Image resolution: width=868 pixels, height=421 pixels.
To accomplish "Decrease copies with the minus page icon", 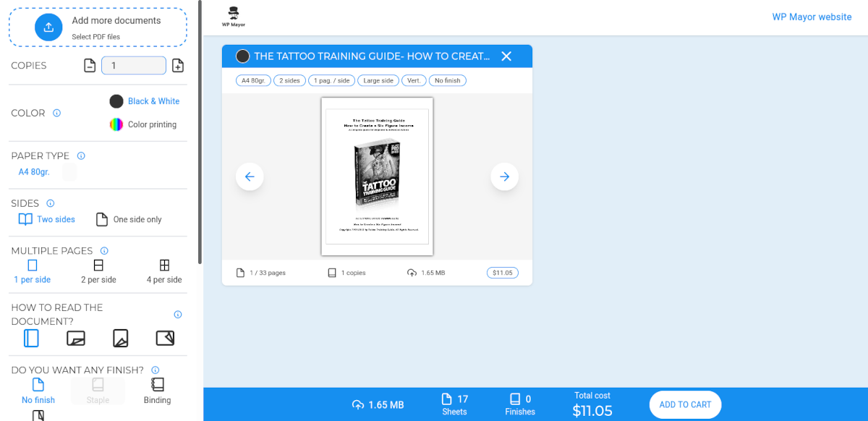I will pos(90,66).
